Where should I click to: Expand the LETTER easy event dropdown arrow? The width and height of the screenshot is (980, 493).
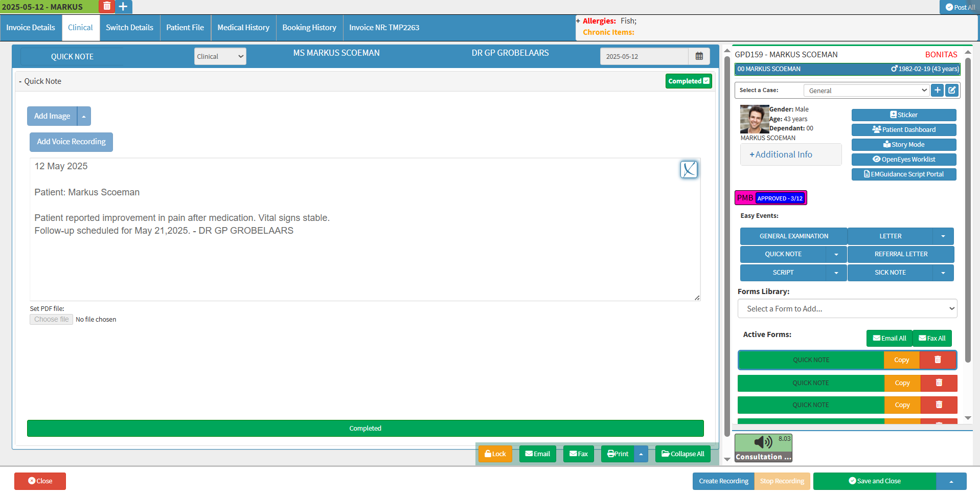pyautogui.click(x=943, y=236)
